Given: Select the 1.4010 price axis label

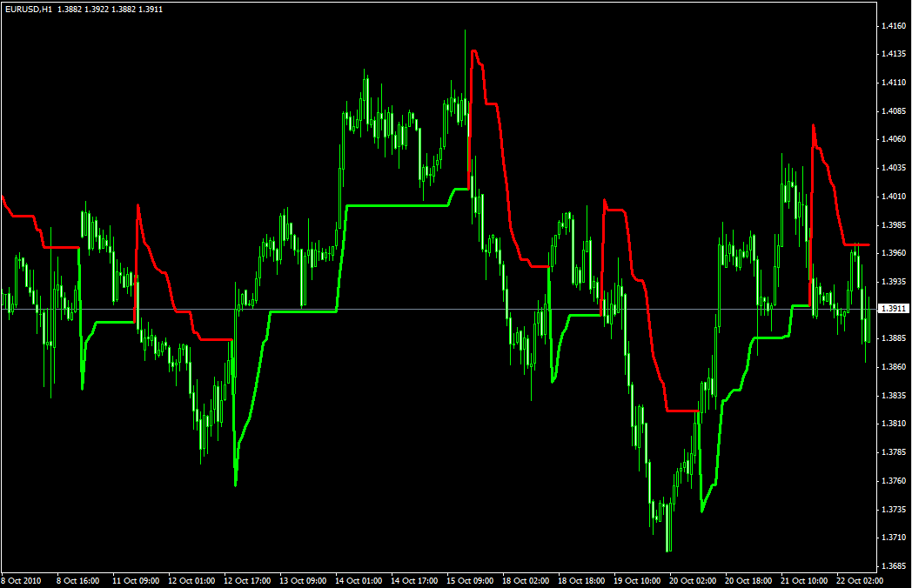Looking at the screenshot, I should (x=894, y=196).
